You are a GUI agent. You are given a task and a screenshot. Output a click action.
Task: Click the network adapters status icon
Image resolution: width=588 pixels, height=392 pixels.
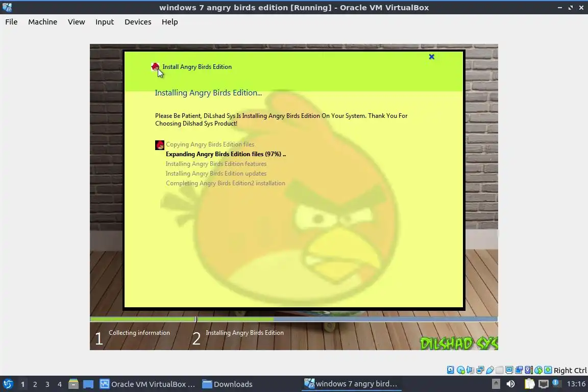point(480,370)
